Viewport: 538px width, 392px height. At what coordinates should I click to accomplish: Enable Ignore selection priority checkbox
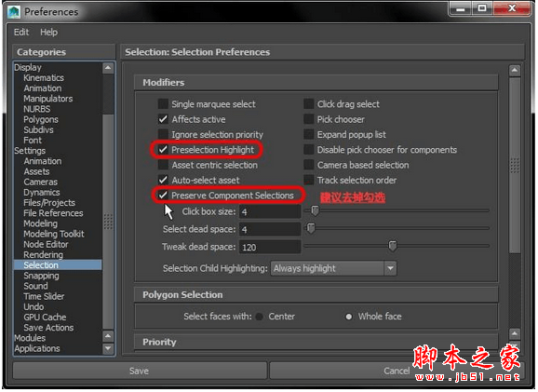163,134
